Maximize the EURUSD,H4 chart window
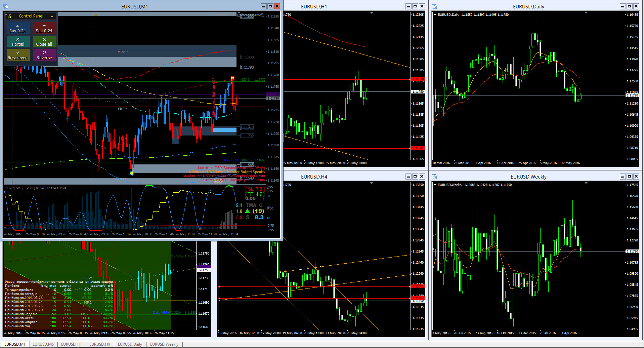644x348 pixels. tap(415, 177)
